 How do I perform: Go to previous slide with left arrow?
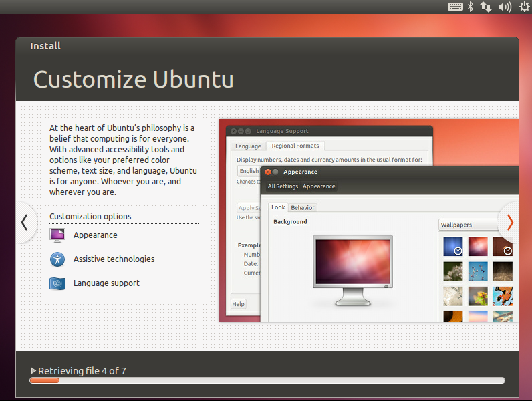coord(25,223)
